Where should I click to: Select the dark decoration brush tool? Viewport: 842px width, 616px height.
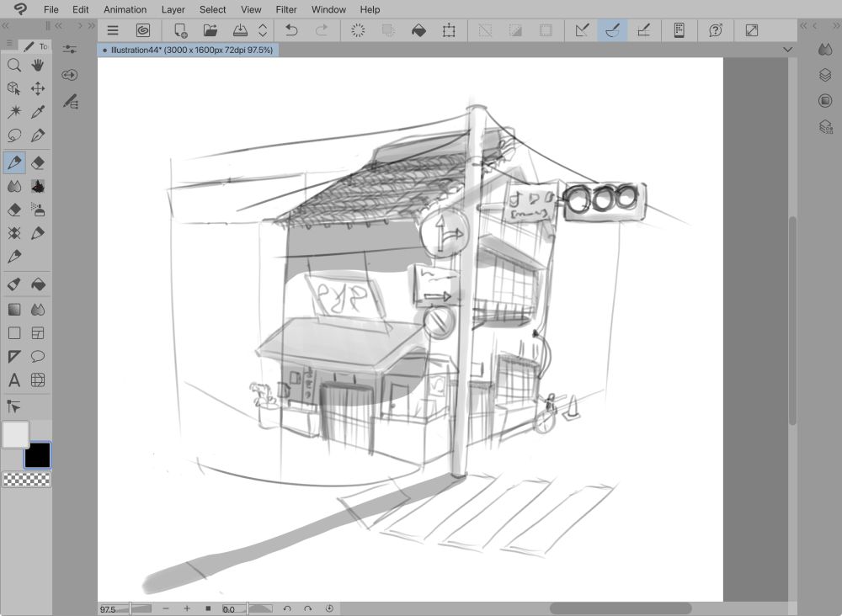coord(38,186)
